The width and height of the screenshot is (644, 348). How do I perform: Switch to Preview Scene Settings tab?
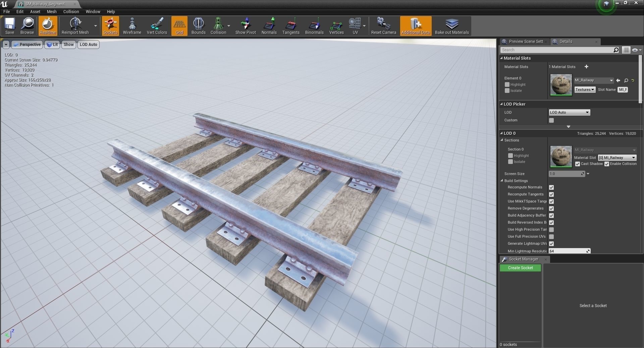(525, 42)
